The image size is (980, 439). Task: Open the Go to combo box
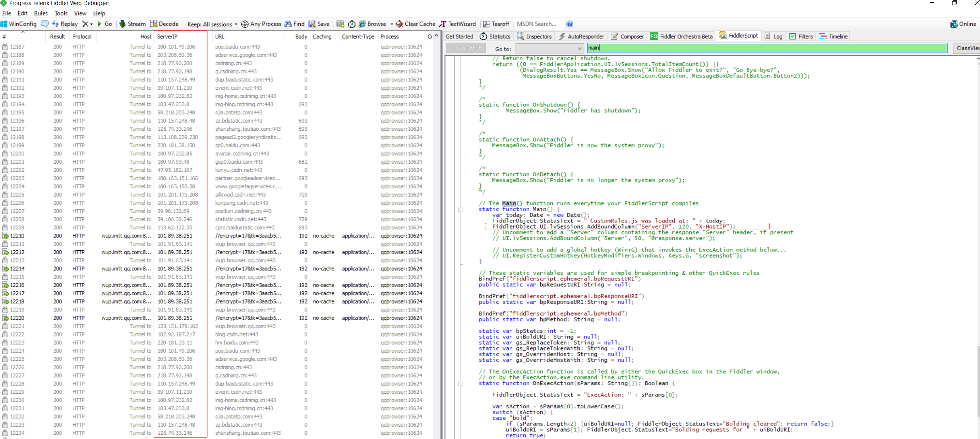tap(549, 48)
